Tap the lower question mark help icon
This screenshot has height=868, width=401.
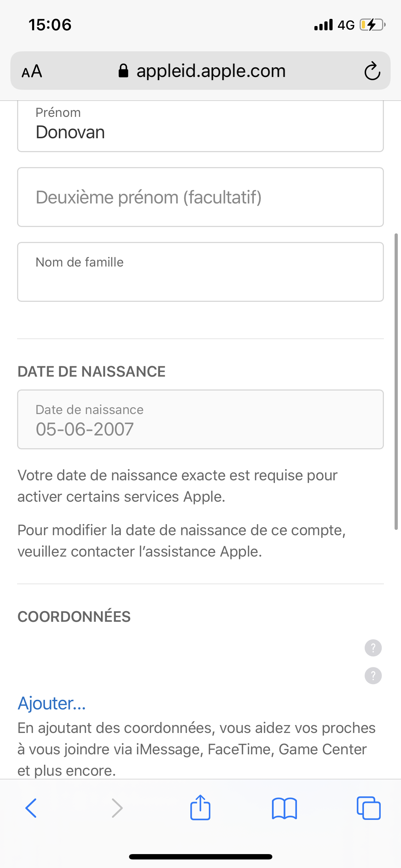click(x=373, y=676)
